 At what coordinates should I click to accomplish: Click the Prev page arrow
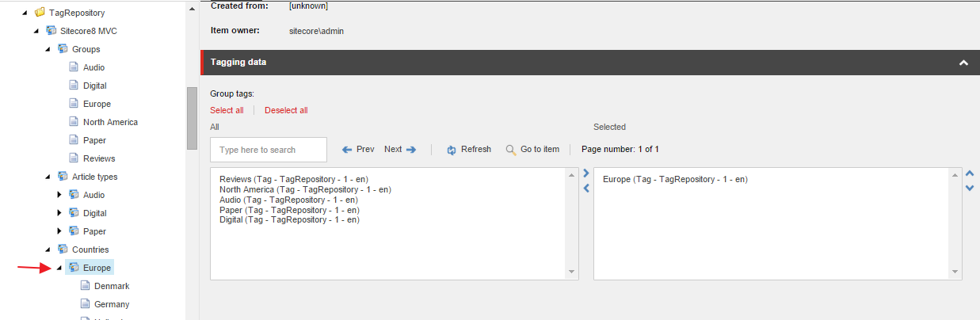pos(347,150)
